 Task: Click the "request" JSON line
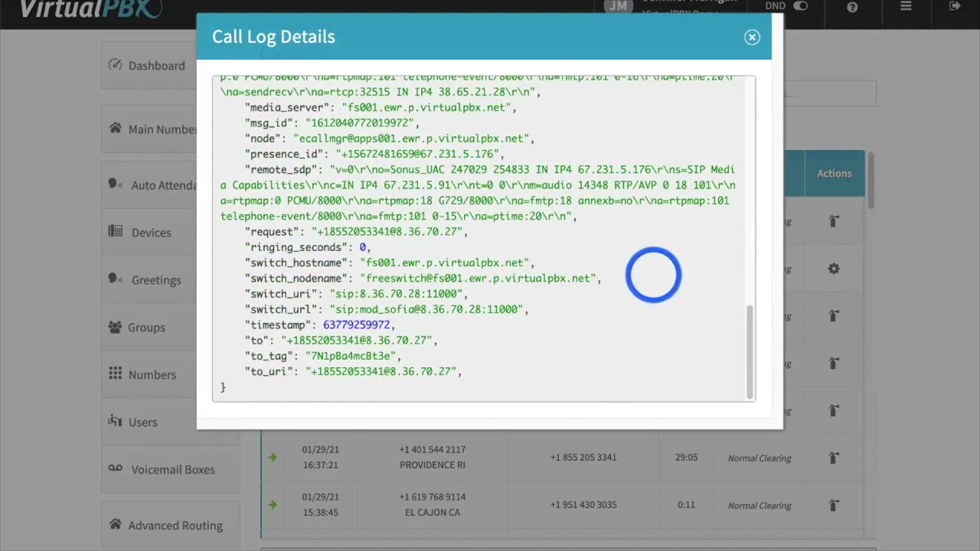[x=356, y=232]
